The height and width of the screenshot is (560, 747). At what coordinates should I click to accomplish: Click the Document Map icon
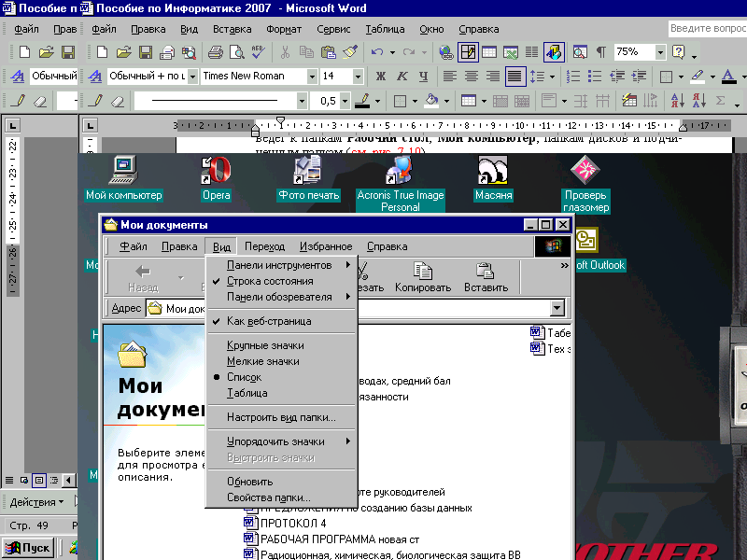580,52
